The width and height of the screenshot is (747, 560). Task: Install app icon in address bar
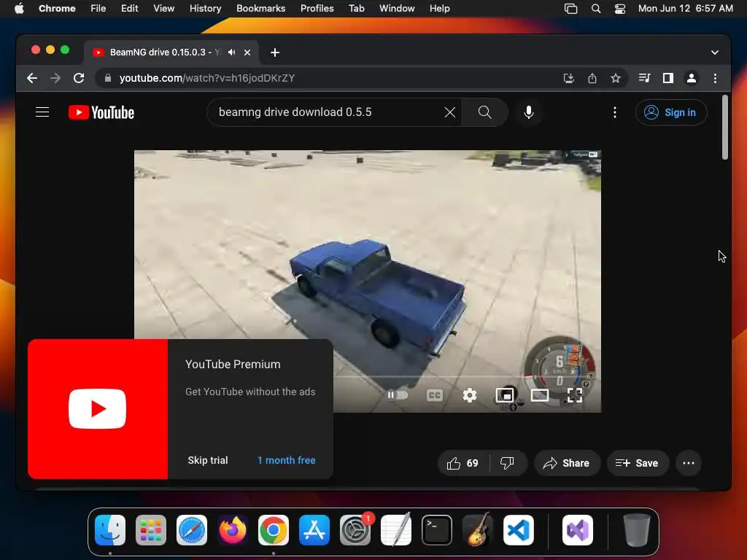coord(569,78)
